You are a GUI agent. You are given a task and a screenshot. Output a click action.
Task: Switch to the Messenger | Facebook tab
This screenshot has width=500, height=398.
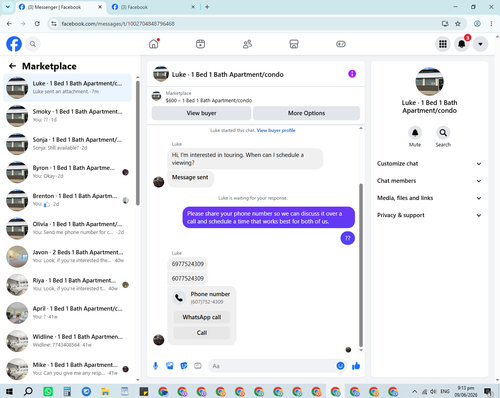coord(60,7)
